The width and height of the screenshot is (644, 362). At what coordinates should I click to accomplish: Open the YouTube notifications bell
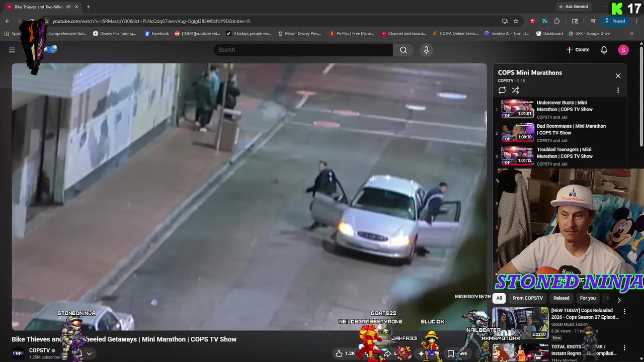pos(604,50)
